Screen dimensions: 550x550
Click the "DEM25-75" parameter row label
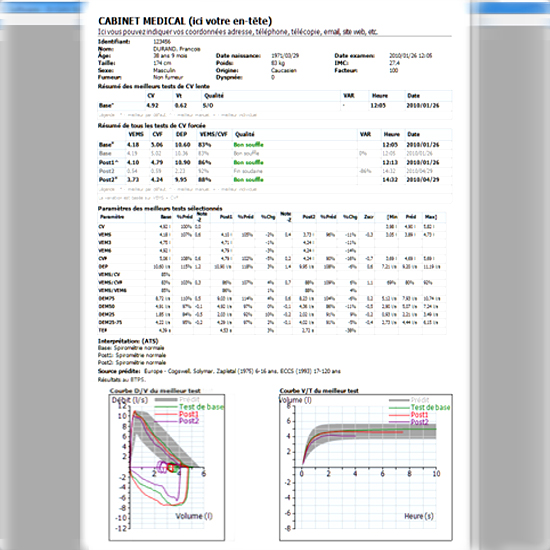point(110,322)
